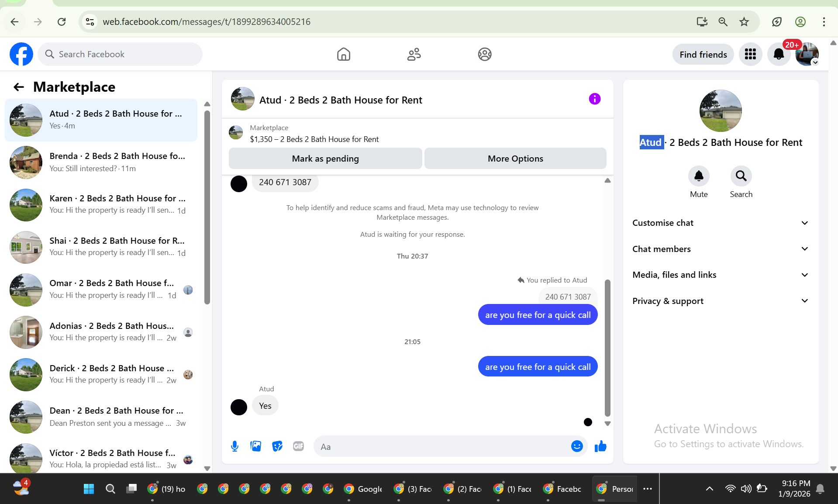
Task: Open the Adonias conversation
Action: coord(101,332)
